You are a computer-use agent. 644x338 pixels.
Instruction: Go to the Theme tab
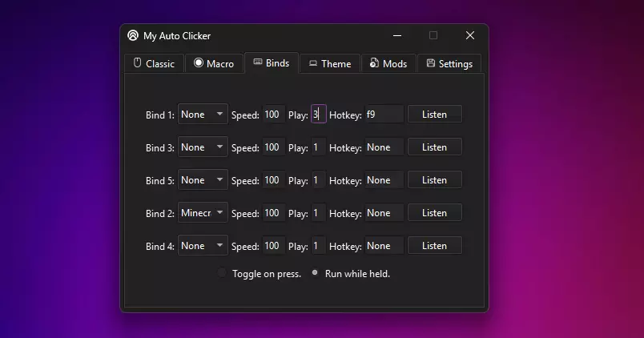tap(330, 63)
